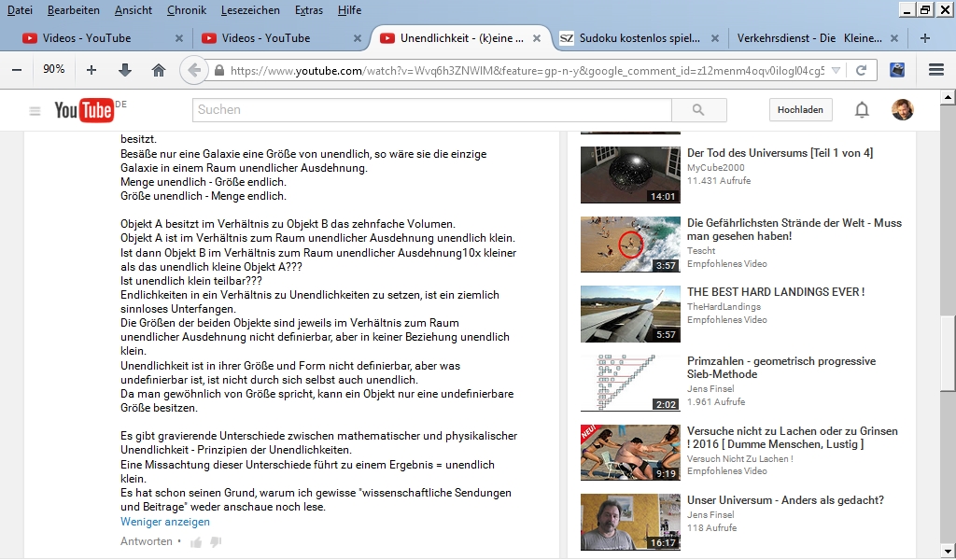Open the notifications bell

click(862, 110)
